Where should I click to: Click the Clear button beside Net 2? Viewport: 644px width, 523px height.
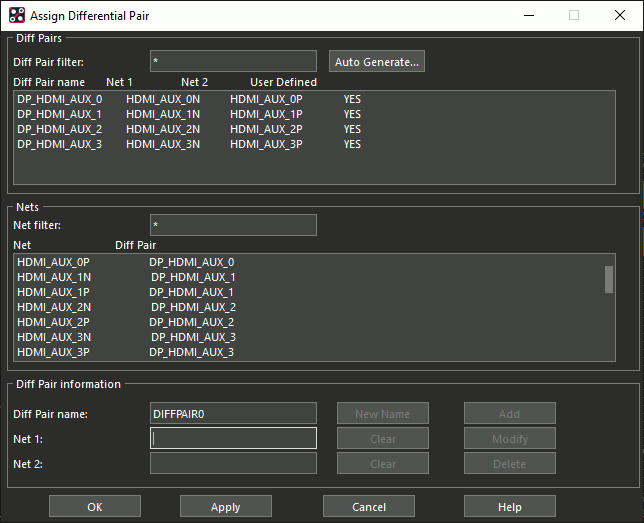383,463
